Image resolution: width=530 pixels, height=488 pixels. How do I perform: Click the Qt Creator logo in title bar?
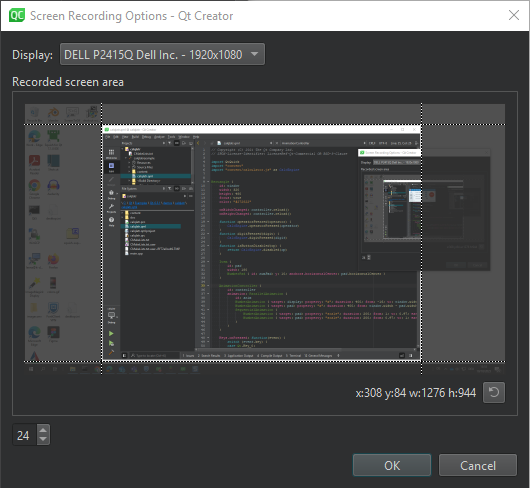[17, 16]
